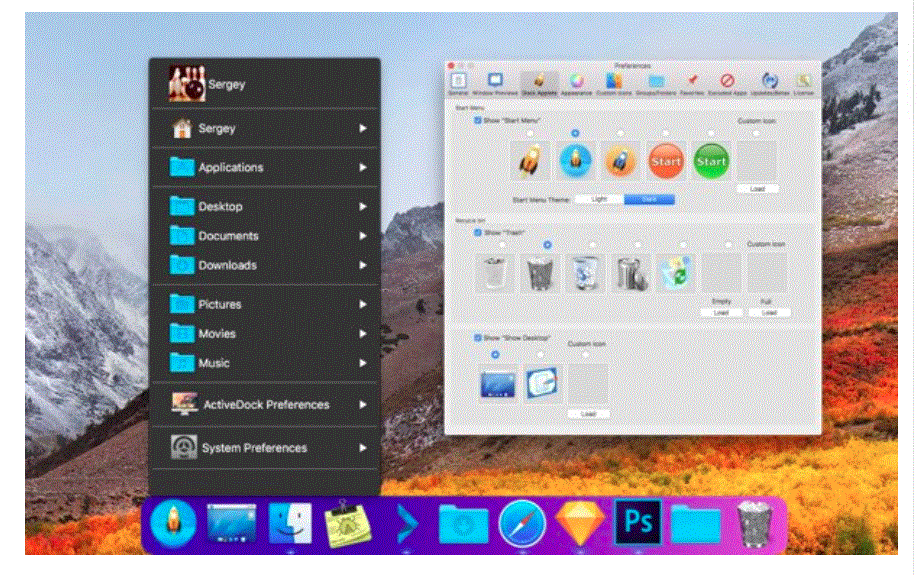This screenshot has height=575, width=917.
Task: Click the Show Desktop icon in the dock
Action: coord(232,523)
